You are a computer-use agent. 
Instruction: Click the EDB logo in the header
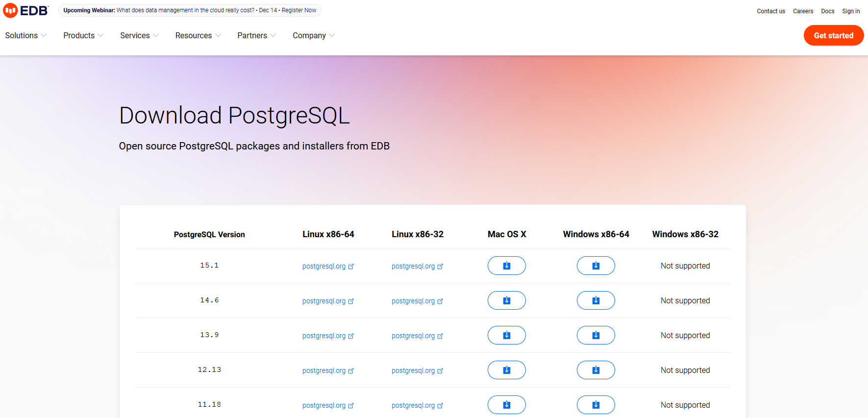click(26, 10)
